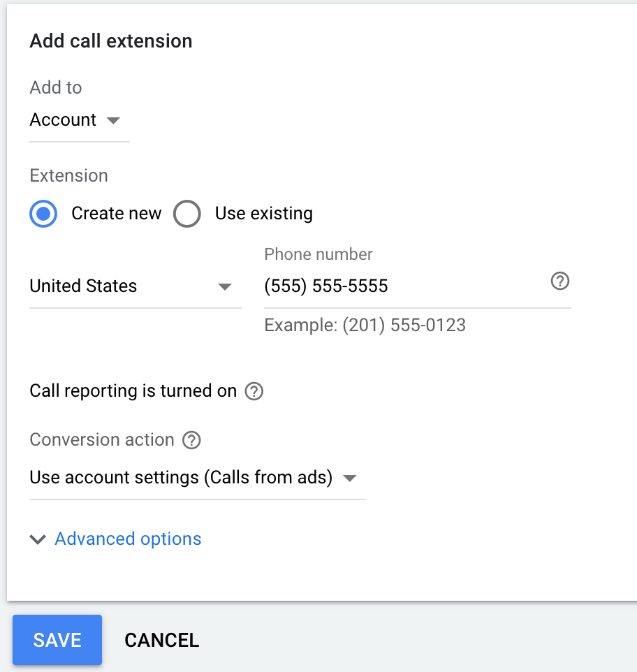Choose the Use existing label text
Image resolution: width=637 pixels, height=672 pixels.
click(x=264, y=213)
